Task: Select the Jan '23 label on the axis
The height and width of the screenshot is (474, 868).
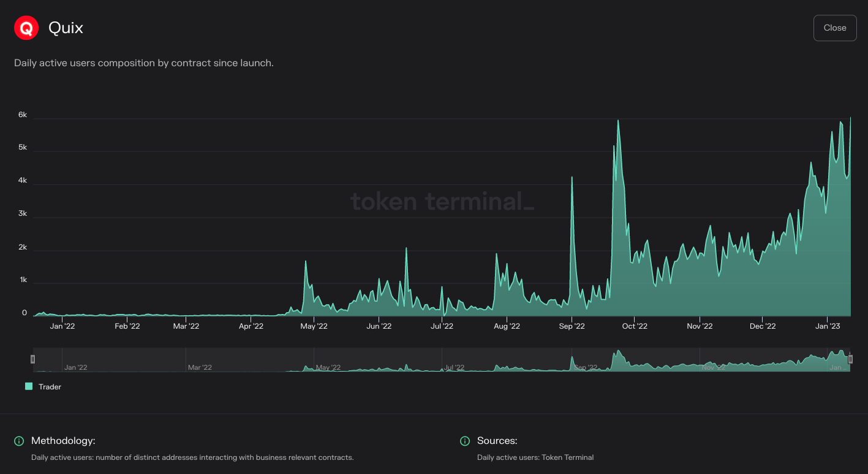Action: coord(828,326)
